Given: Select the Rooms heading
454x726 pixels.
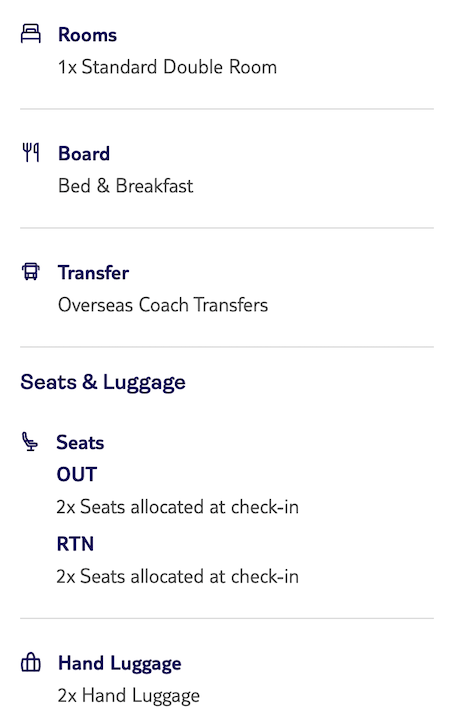Looking at the screenshot, I should (87, 35).
